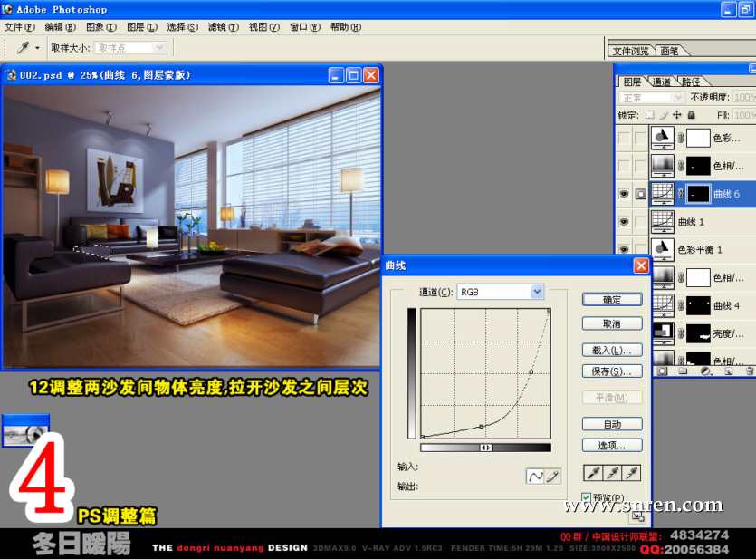The image size is (756, 559).
Task: Click the gradient bar toggle below the curve
Action: (485, 448)
